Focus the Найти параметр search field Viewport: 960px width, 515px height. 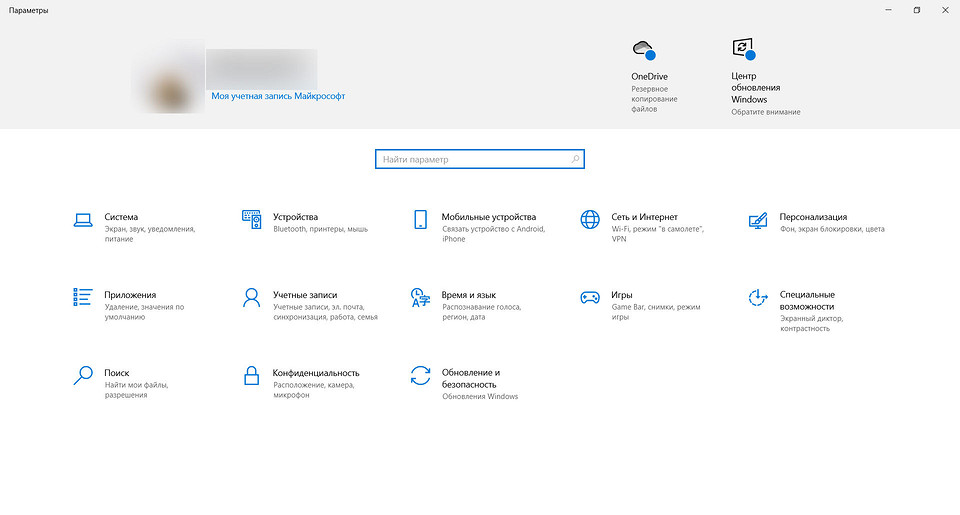click(x=480, y=159)
